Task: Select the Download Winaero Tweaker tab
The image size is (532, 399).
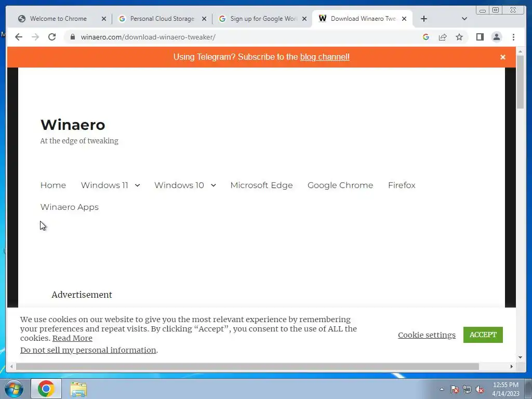Action: pyautogui.click(x=363, y=19)
